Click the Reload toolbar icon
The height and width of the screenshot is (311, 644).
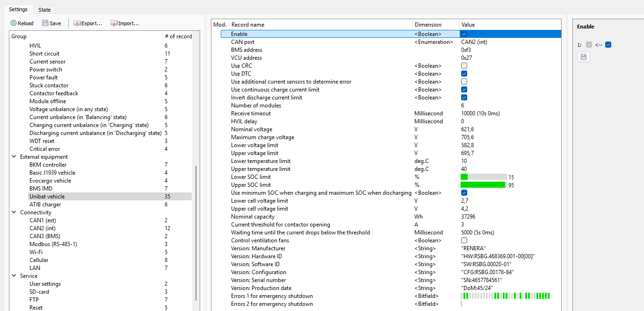(x=14, y=23)
